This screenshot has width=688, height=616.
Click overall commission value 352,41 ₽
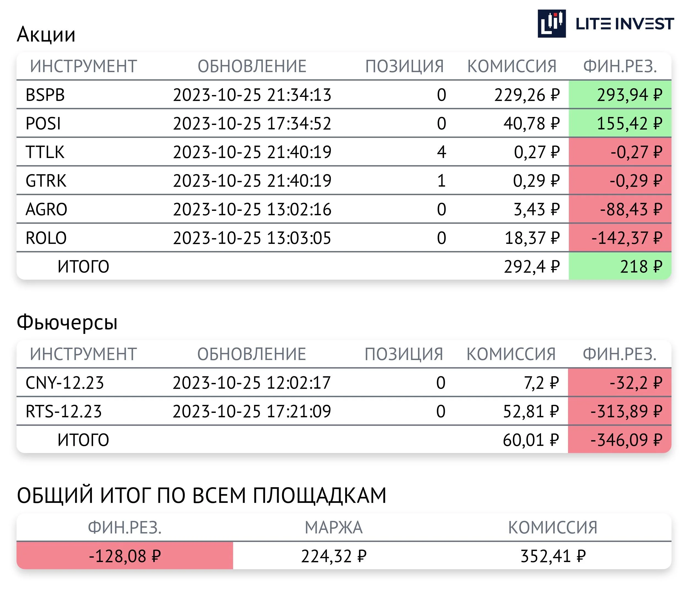(x=553, y=557)
